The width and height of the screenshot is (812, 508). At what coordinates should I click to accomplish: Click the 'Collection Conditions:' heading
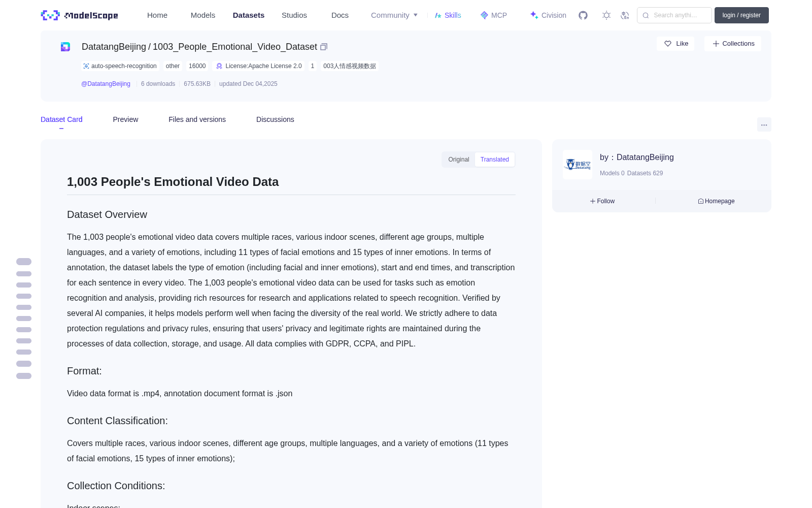pyautogui.click(x=116, y=486)
